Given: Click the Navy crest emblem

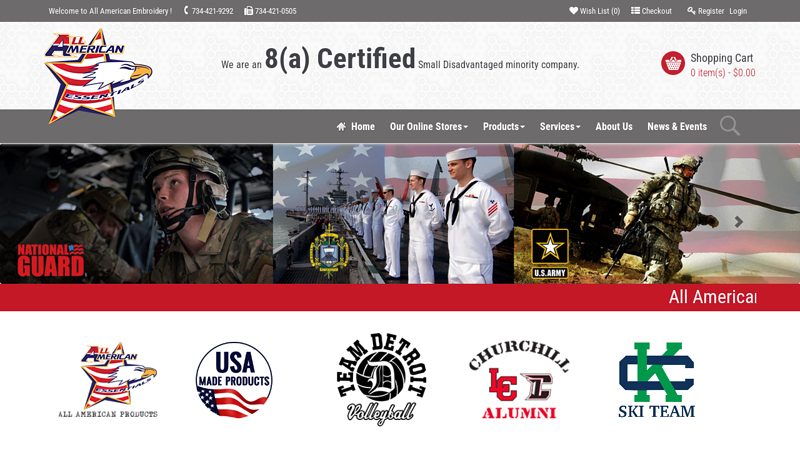Looking at the screenshot, I should pyautogui.click(x=330, y=252).
